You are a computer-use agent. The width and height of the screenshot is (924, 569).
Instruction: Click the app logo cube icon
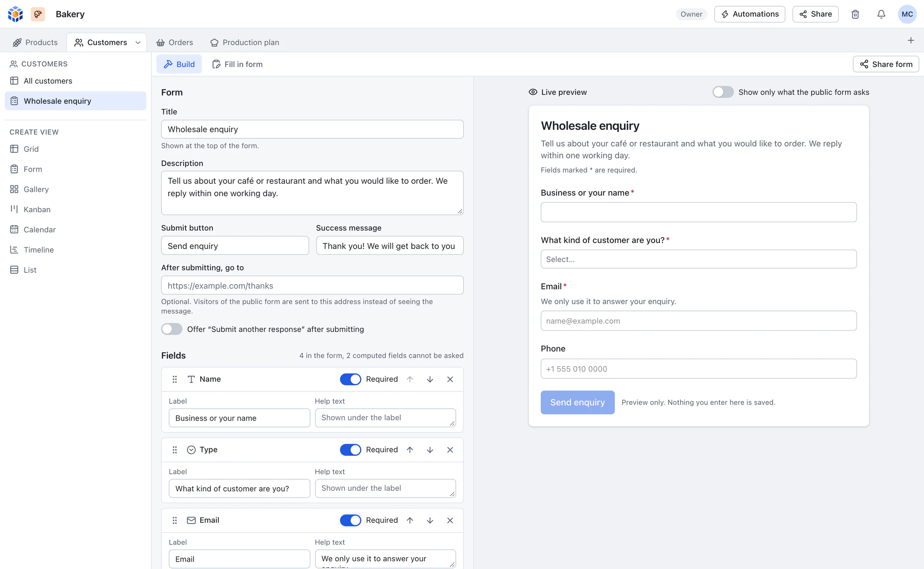[x=15, y=14]
